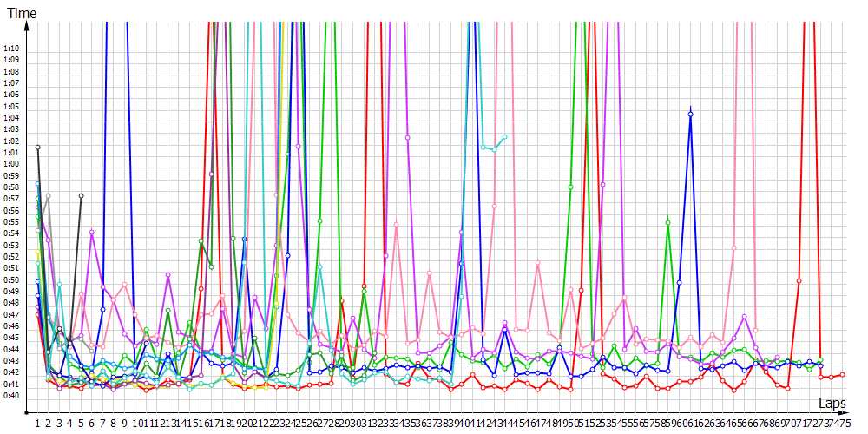This screenshot has width=868, height=434.
Task: Click the 0:40 label on time axis
Action: 11,396
